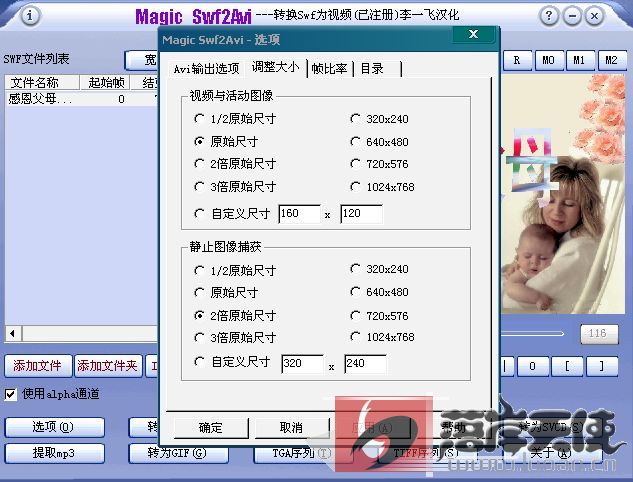The width and height of the screenshot is (633, 482).
Task: Close the options dialog with X
Action: 474,34
